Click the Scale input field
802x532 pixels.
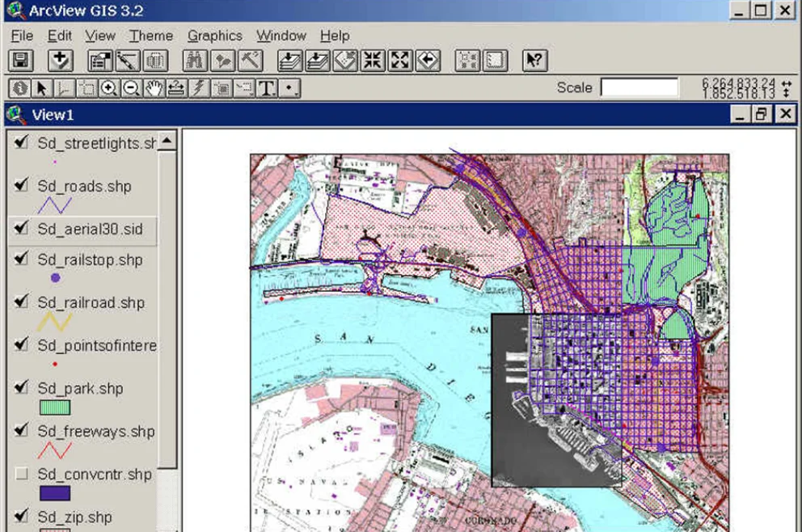click(639, 88)
